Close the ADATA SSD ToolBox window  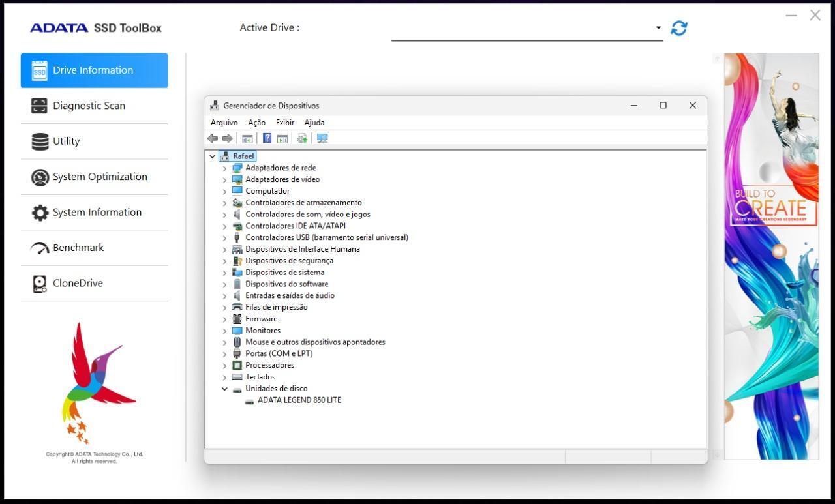pos(815,15)
